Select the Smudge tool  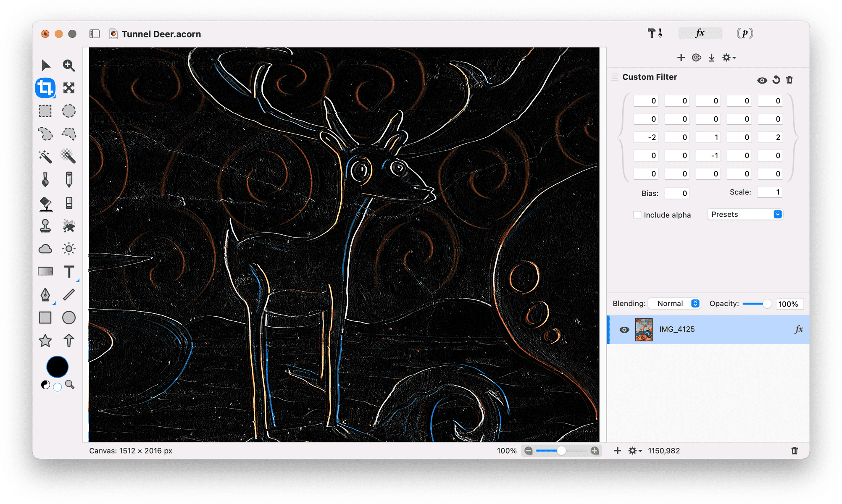(69, 226)
